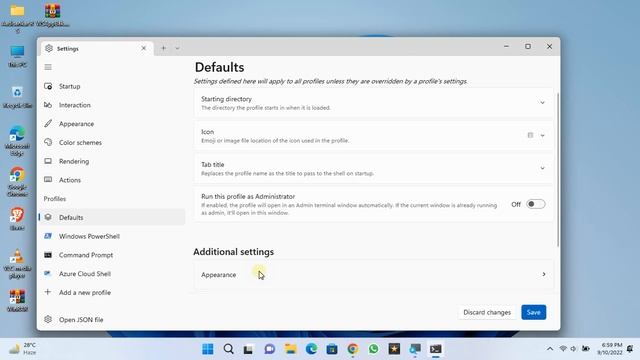Click Discard changes button
The height and width of the screenshot is (360, 640).
coord(487,312)
